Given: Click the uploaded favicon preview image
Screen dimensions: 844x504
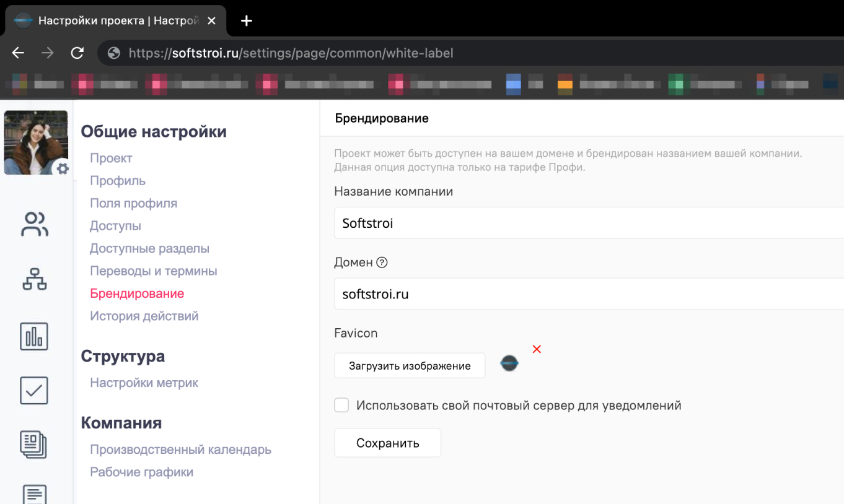Looking at the screenshot, I should click(x=509, y=364).
